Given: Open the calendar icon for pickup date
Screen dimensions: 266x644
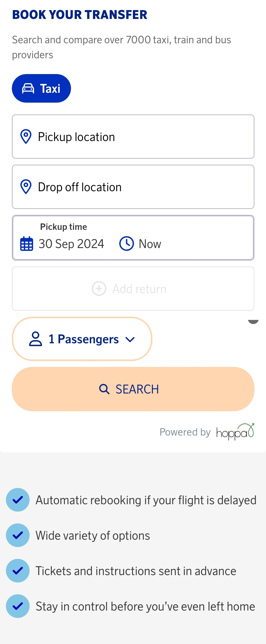Looking at the screenshot, I should click(27, 244).
